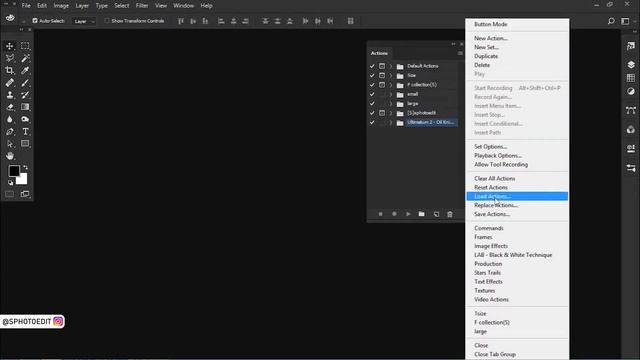Select the Healing Brush tool
Screen dimensions: 640x360
pos(10,83)
